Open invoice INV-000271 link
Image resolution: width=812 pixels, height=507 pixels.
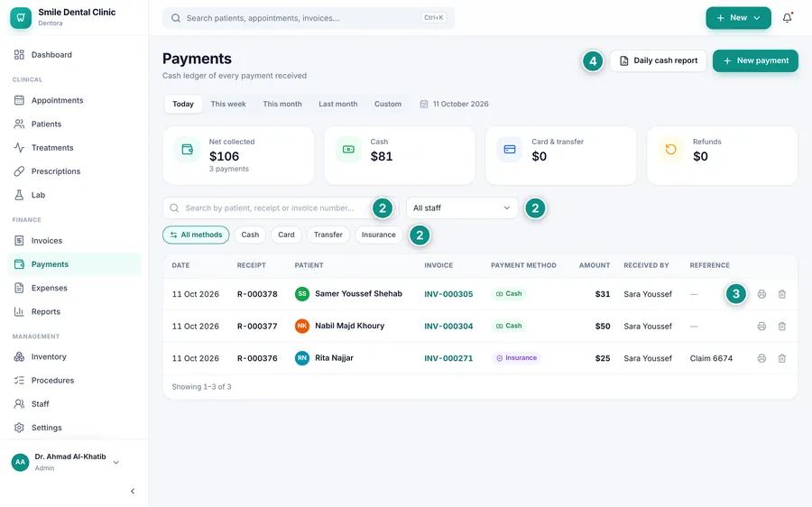click(448, 358)
